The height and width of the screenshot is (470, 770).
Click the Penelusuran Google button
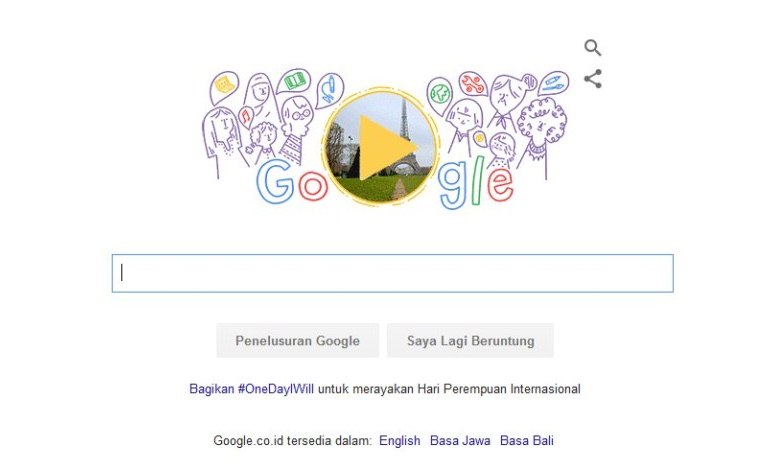[298, 340]
